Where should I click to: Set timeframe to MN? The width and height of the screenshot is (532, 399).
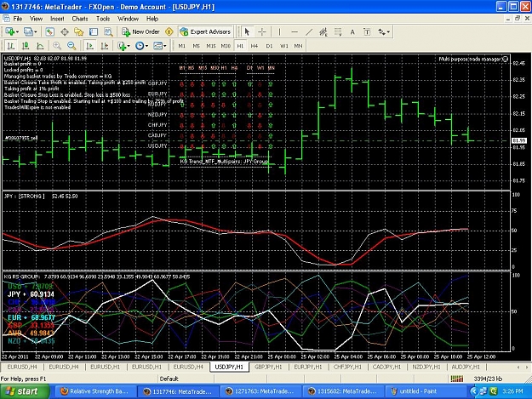tap(298, 46)
